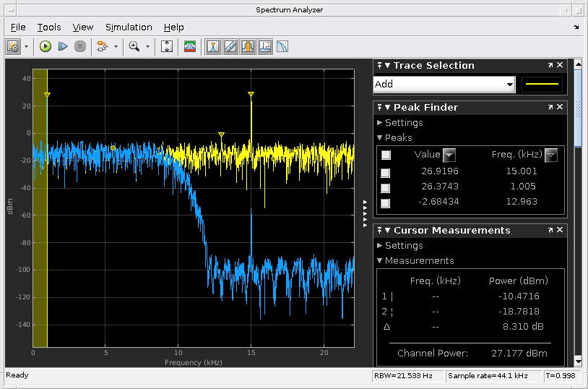Image resolution: width=588 pixels, height=389 pixels.
Task: Check the box for peak 26.3743
Action: (x=386, y=188)
